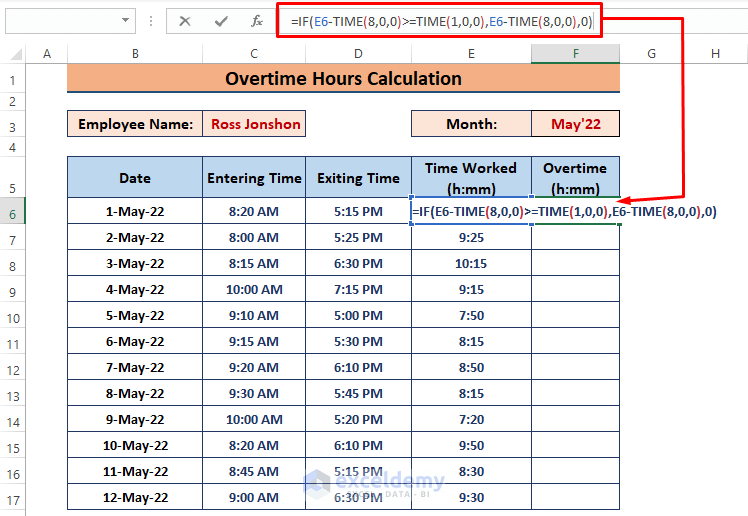Image resolution: width=748 pixels, height=516 pixels.
Task: Click the Employee Name: label cell
Action: [135, 124]
